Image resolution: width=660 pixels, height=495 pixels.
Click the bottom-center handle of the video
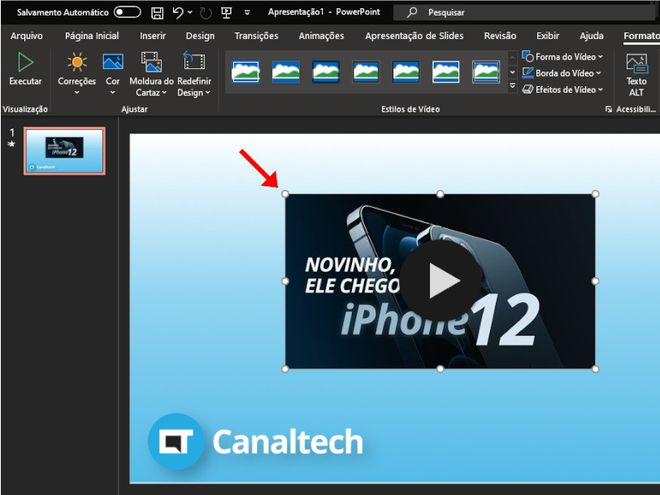(x=440, y=369)
